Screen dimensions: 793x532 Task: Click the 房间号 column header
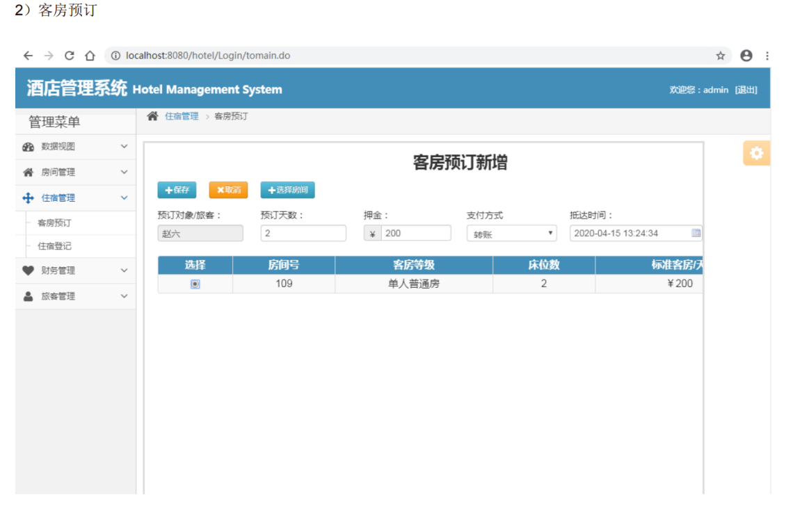pos(284,265)
